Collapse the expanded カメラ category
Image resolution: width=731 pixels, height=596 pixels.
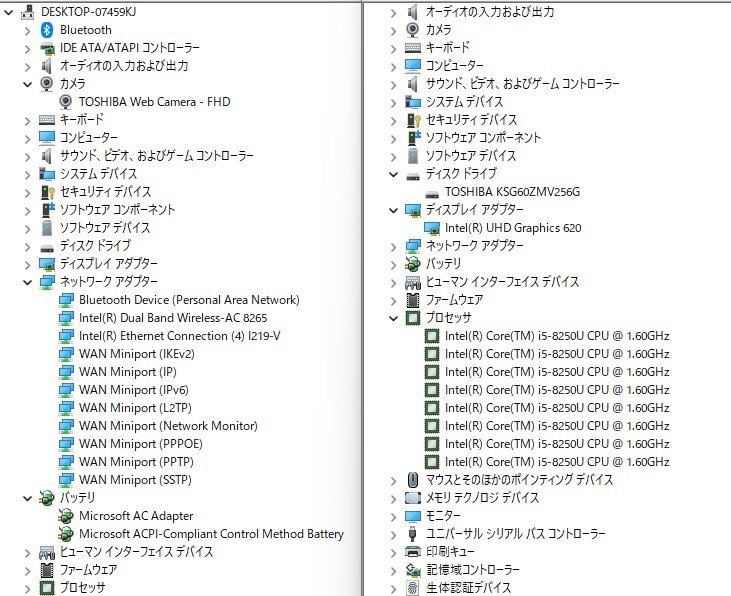click(x=28, y=84)
